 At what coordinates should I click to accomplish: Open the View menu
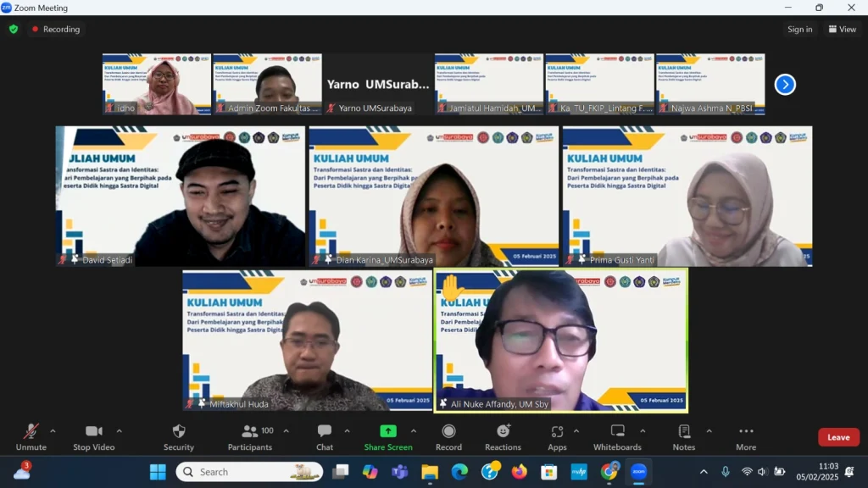coord(841,28)
